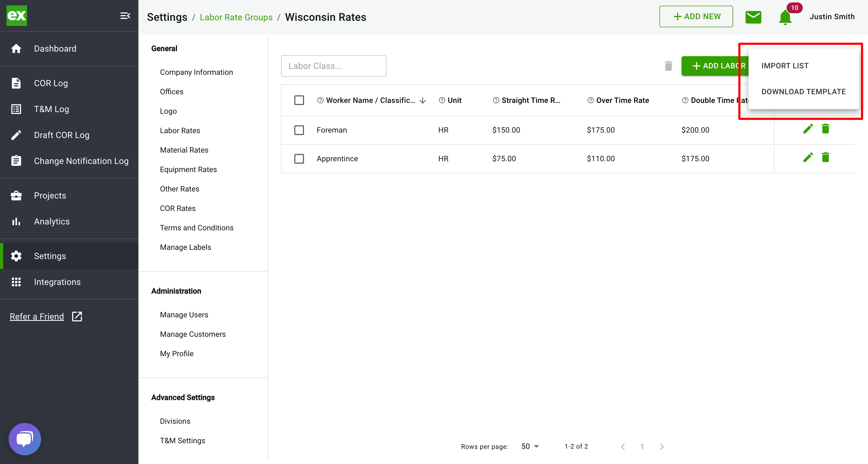Open Logo settings item

pyautogui.click(x=168, y=111)
